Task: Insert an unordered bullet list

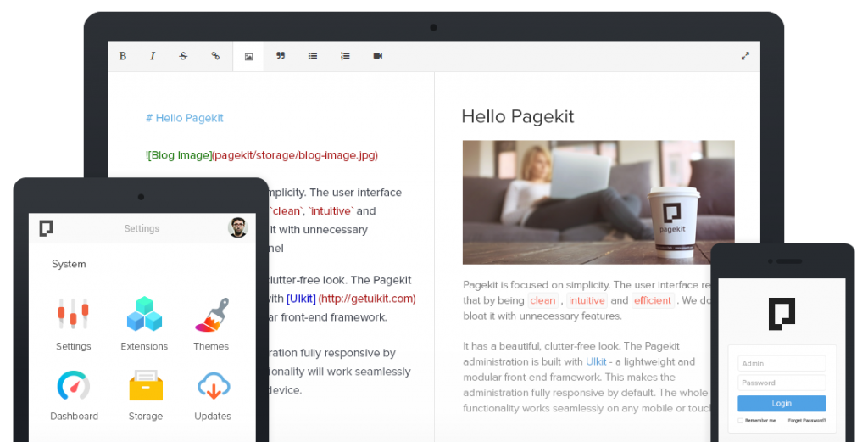Action: [x=313, y=56]
